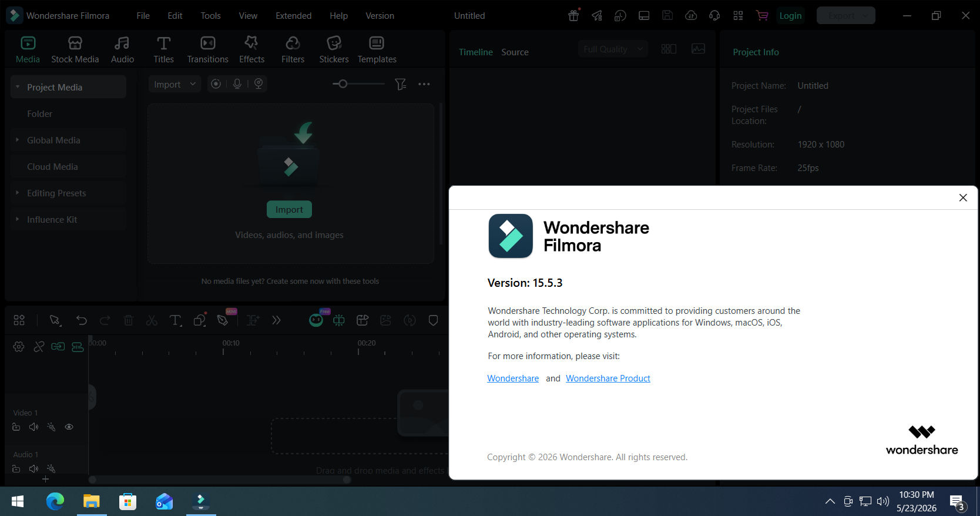This screenshot has width=980, height=516.
Task: Open the File menu
Action: point(143,16)
